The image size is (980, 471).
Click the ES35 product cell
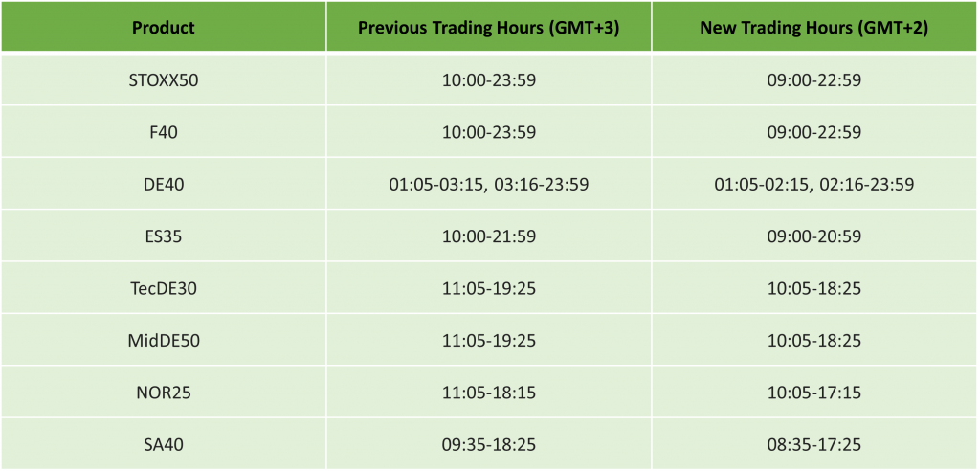tap(164, 235)
